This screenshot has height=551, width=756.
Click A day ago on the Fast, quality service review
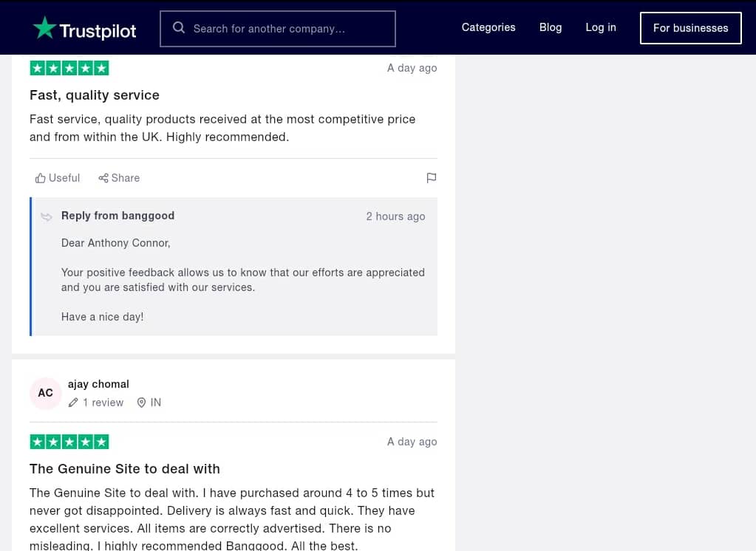click(412, 68)
